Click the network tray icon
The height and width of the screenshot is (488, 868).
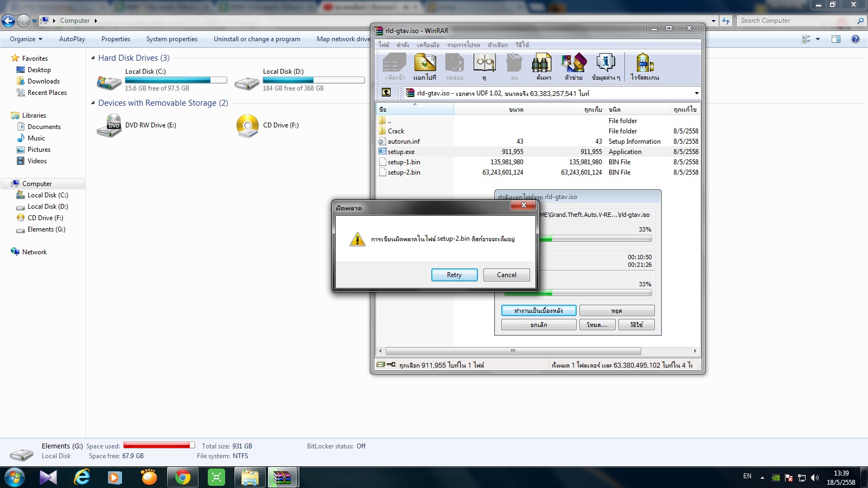point(802,478)
